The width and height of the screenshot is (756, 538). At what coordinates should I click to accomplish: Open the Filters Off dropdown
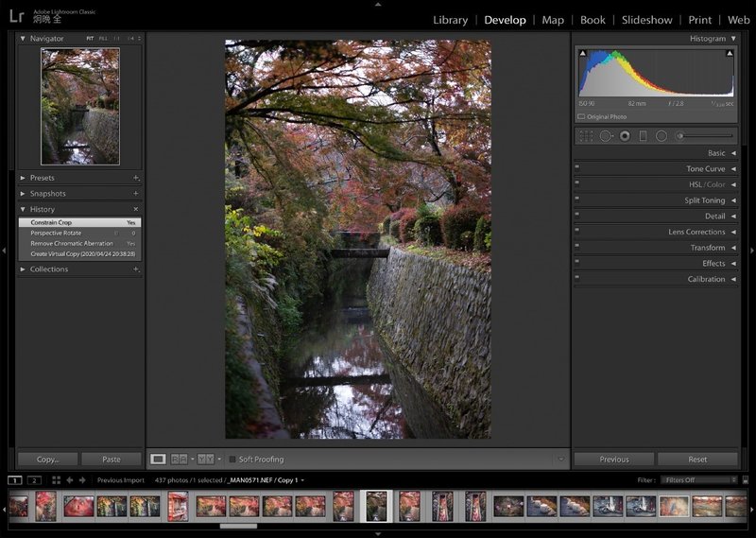(699, 480)
